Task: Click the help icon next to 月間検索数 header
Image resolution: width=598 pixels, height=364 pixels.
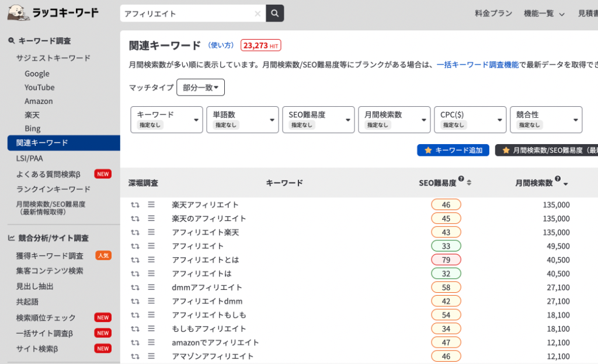Action: point(557,179)
